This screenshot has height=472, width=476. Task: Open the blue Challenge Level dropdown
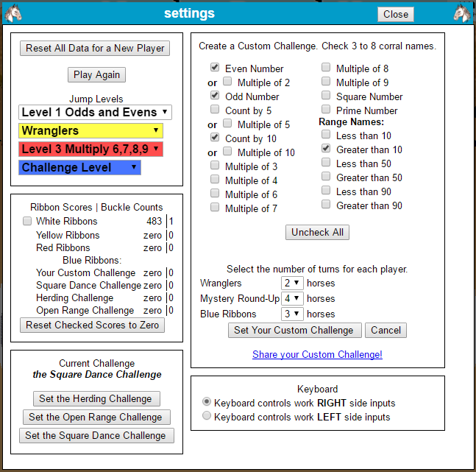tap(79, 168)
